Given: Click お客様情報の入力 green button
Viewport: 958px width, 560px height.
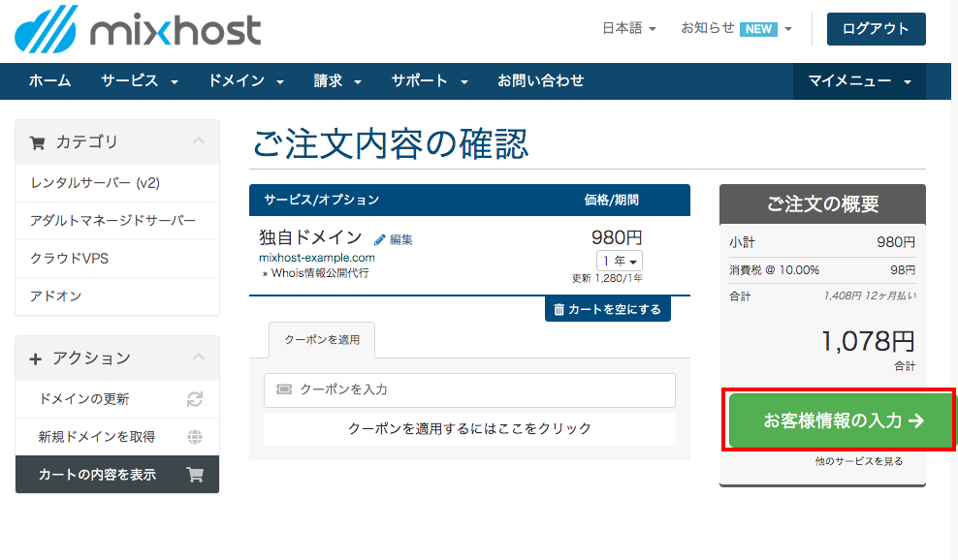Looking at the screenshot, I should pyautogui.click(x=842, y=420).
